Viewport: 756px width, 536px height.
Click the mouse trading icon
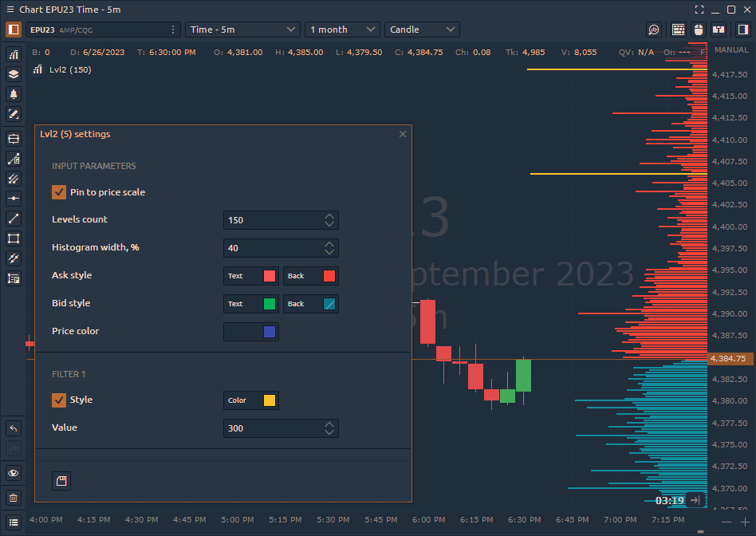coord(699,29)
